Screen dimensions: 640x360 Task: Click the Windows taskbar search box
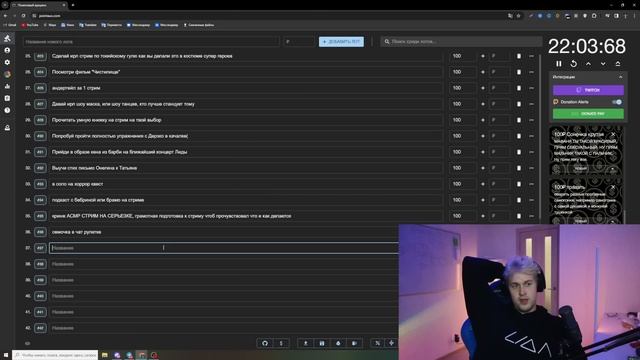coord(55,355)
